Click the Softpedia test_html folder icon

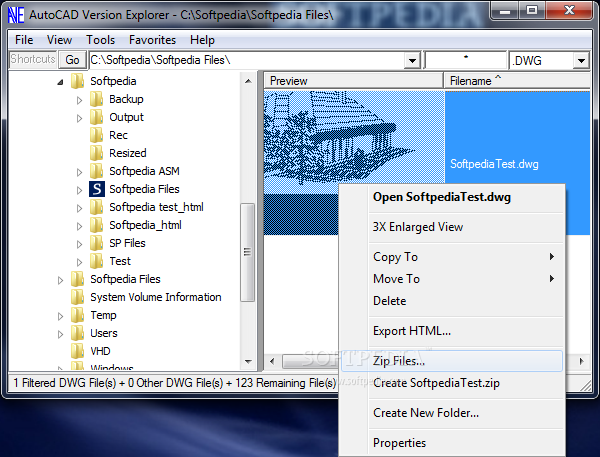click(96, 207)
